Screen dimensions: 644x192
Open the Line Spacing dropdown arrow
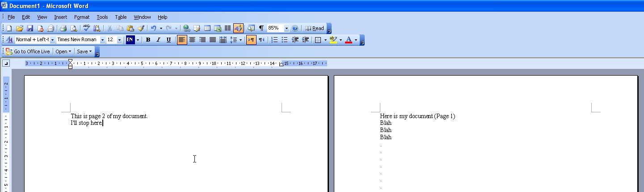click(240, 40)
